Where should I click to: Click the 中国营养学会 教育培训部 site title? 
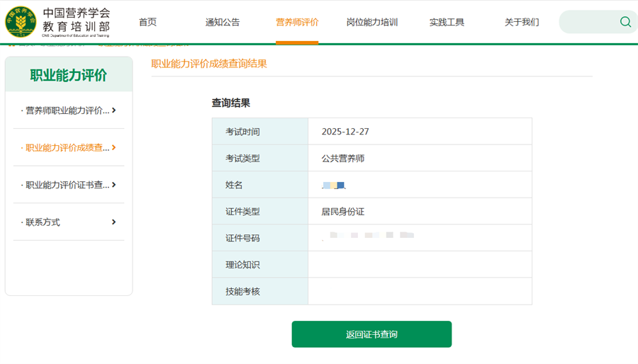77,21
